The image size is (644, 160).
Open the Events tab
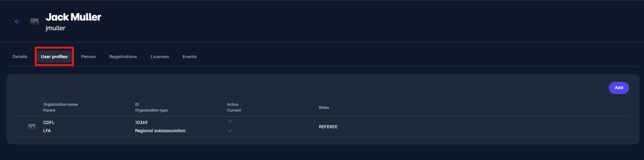pos(190,57)
